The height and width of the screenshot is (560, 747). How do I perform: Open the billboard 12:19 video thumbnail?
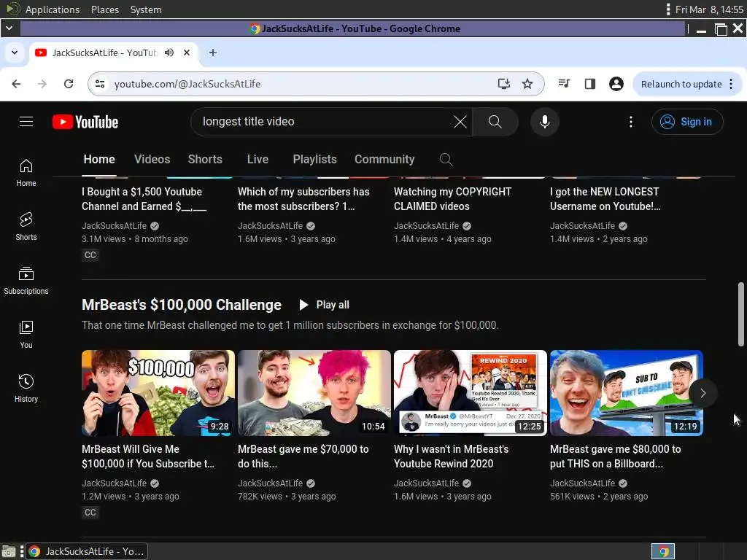[627, 393]
